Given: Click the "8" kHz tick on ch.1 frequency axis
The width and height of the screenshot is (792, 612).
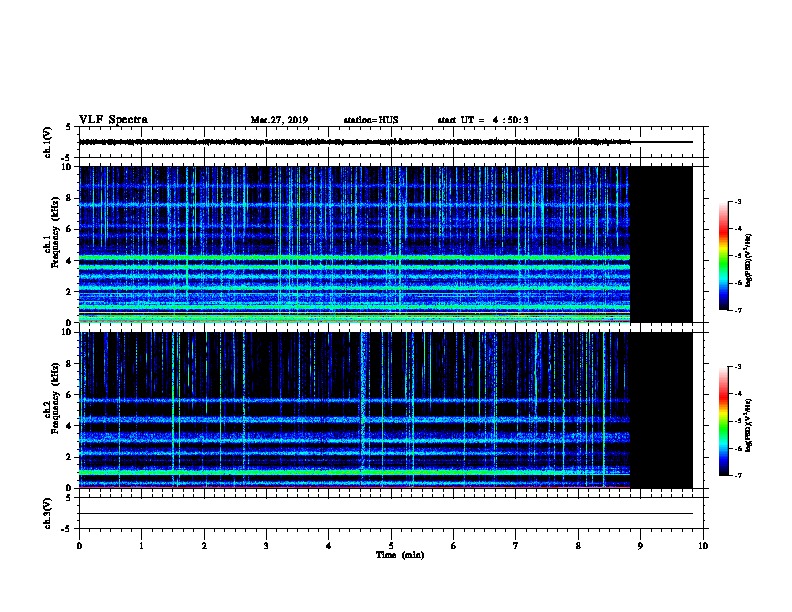Looking at the screenshot, I should coord(69,198).
